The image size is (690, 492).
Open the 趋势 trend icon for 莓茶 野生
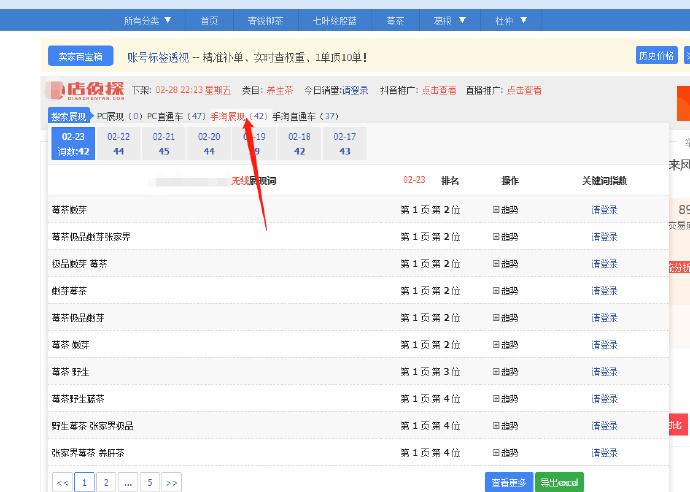[x=505, y=372]
